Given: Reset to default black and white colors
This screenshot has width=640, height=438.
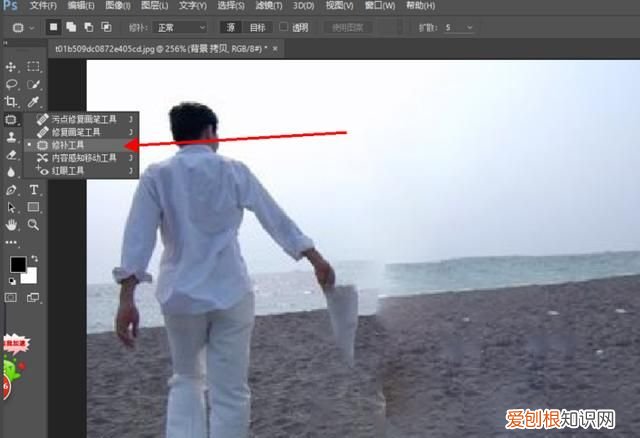Looking at the screenshot, I should [x=13, y=281].
